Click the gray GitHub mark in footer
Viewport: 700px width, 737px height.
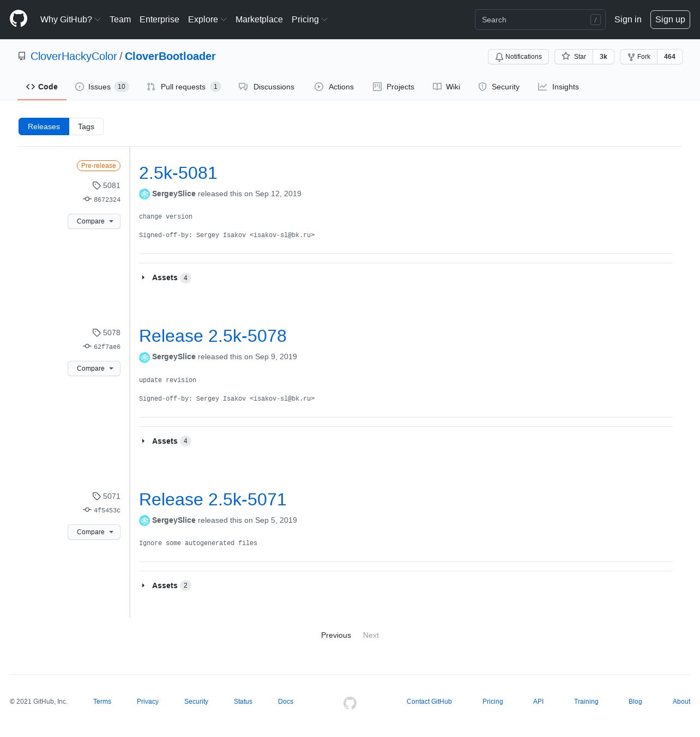(x=350, y=703)
